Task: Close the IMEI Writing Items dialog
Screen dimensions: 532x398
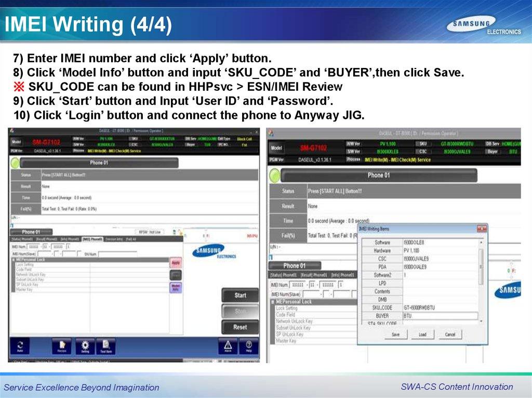Action: pos(482,229)
